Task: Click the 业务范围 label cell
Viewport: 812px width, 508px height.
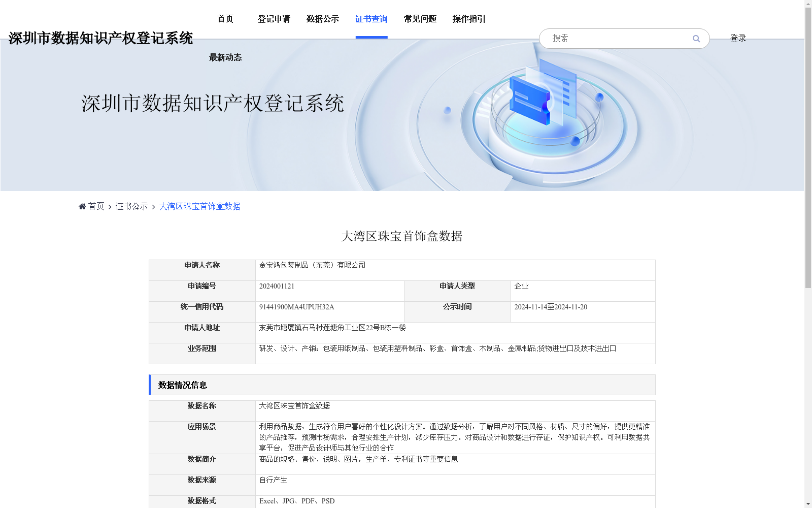Action: (202, 354)
